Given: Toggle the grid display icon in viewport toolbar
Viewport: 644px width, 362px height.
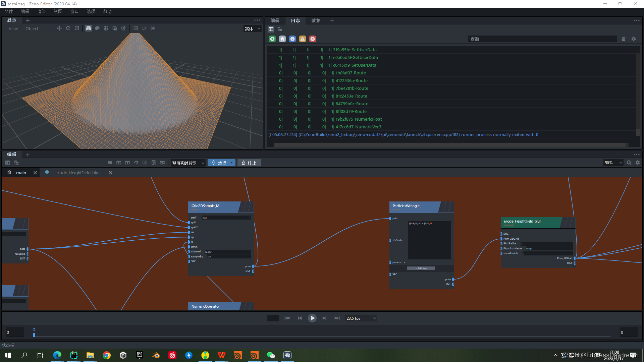Looking at the screenshot, I should (89, 28).
